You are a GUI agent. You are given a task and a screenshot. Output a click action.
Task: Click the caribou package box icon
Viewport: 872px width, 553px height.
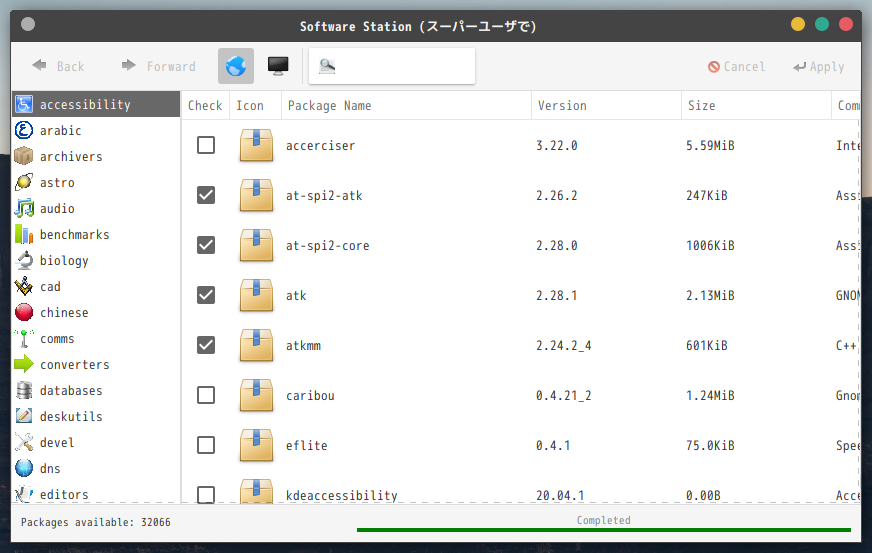pos(256,396)
